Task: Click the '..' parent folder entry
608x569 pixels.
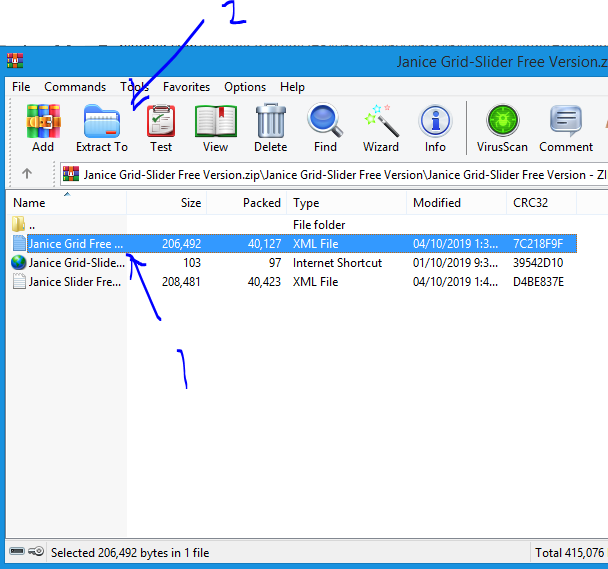Action: [32, 225]
